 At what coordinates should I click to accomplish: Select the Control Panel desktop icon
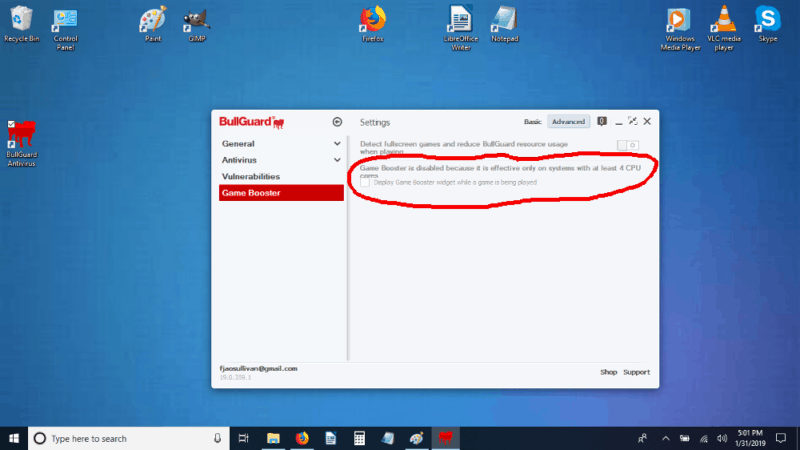point(65,29)
